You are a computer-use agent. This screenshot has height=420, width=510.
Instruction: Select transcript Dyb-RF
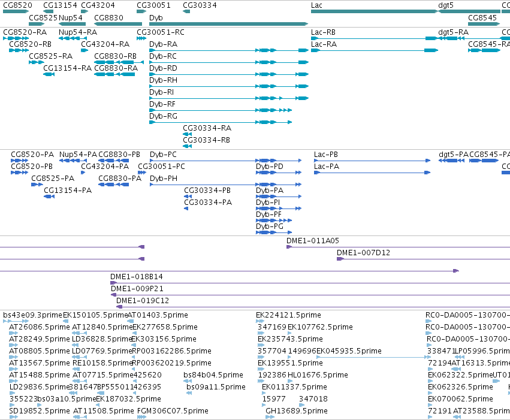pos(162,104)
